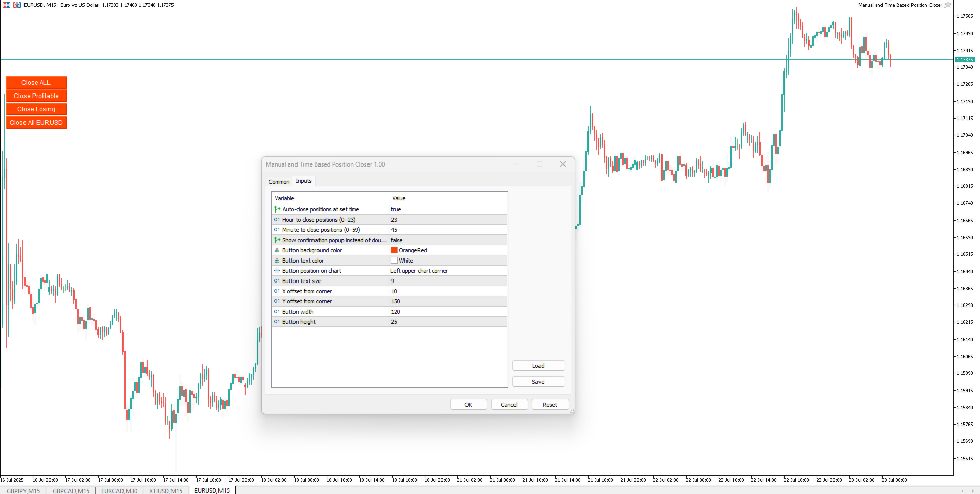This screenshot has height=494, width=980.
Task: Edit Button width value 120
Action: (x=448, y=312)
